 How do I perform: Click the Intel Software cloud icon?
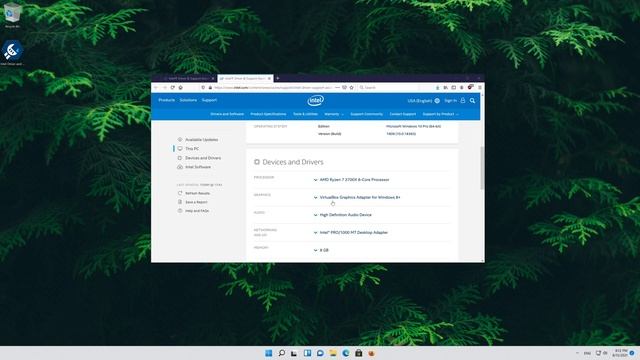pyautogui.click(x=180, y=167)
